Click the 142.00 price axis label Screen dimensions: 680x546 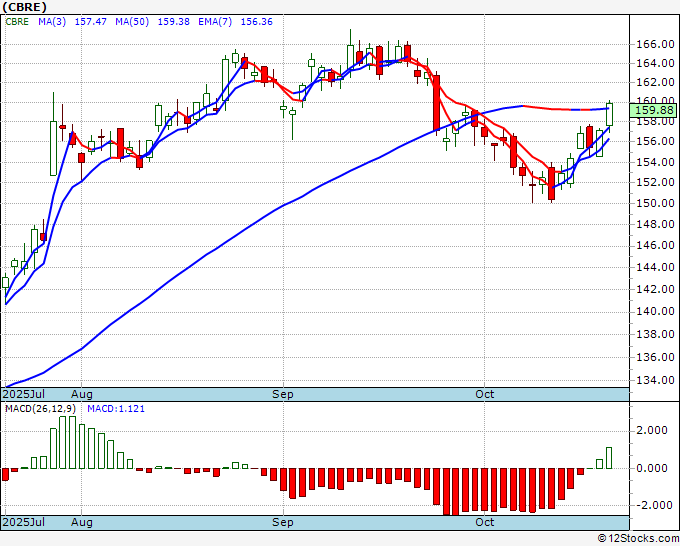pos(655,289)
